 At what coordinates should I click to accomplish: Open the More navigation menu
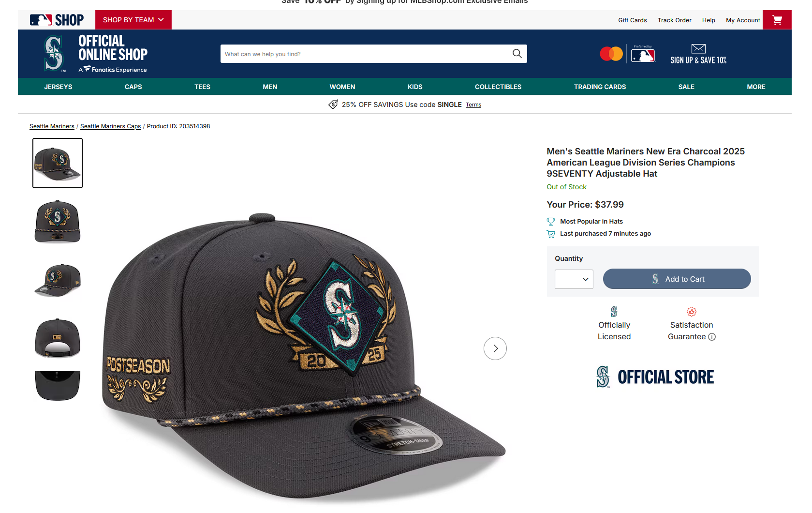[x=756, y=87]
